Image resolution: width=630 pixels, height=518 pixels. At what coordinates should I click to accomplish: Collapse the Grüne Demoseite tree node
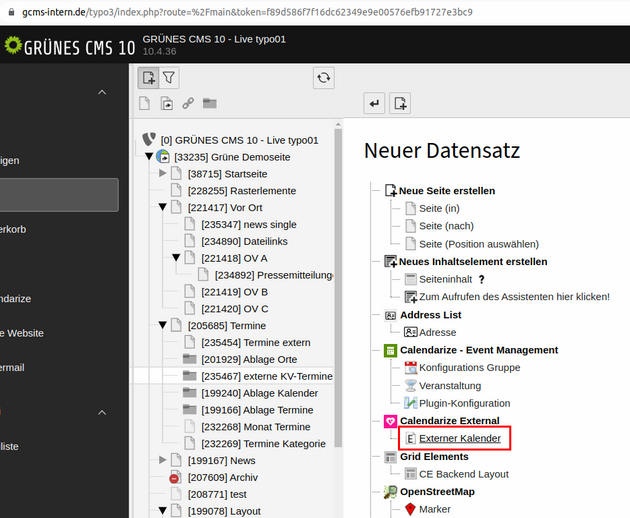click(x=149, y=156)
